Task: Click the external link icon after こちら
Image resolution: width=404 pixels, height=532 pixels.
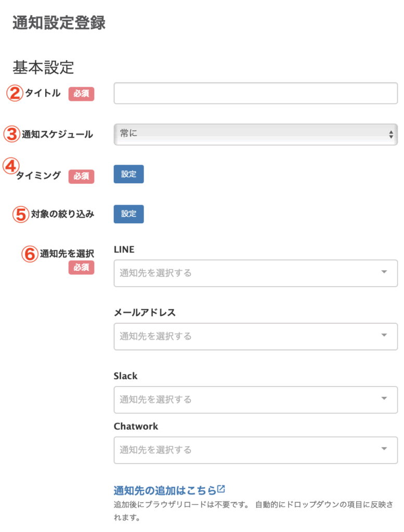Action: click(221, 489)
